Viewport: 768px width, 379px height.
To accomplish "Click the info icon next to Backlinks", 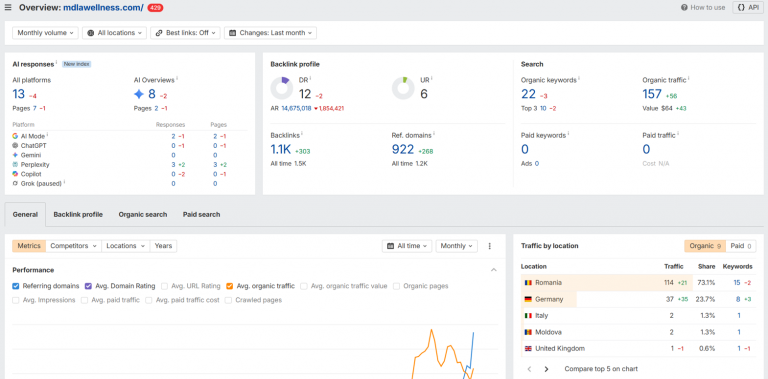I will [x=302, y=133].
